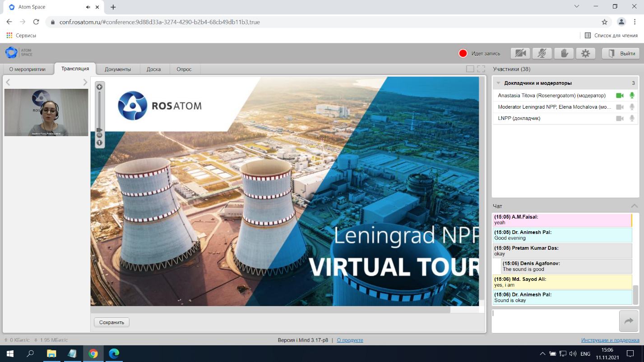Viewport: 644px width, 362px height.
Task: Click Anastasia Titova's video thumbnail
Action: click(x=46, y=112)
